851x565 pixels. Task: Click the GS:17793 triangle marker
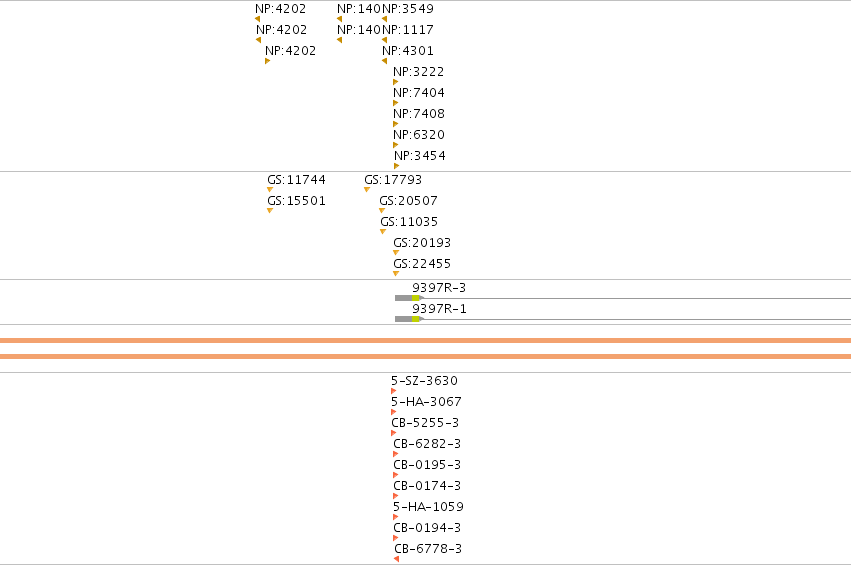point(367,189)
